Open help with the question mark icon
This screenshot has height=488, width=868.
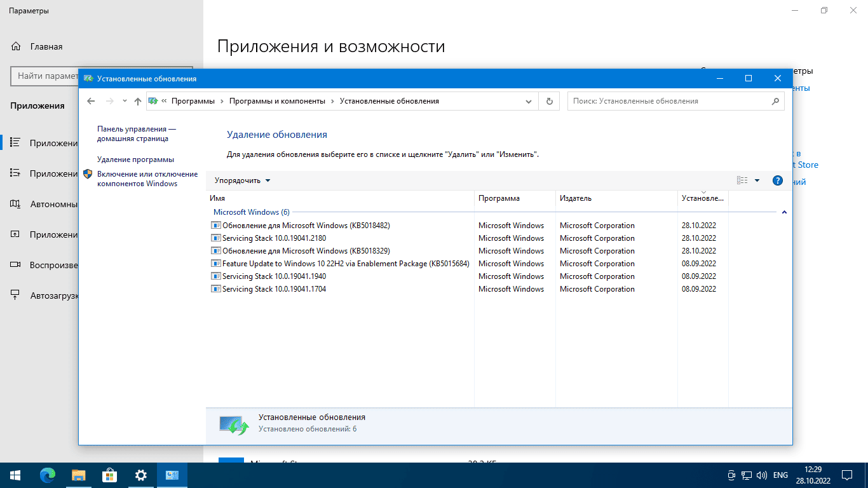[x=777, y=180]
